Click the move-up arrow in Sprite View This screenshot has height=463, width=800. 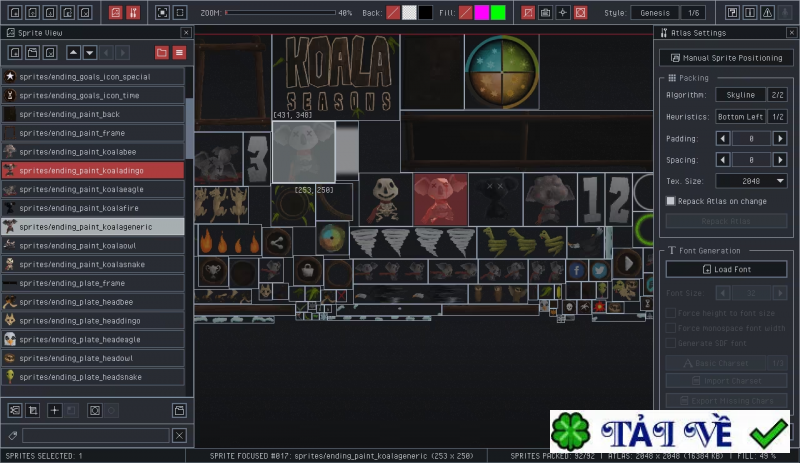[x=73, y=53]
